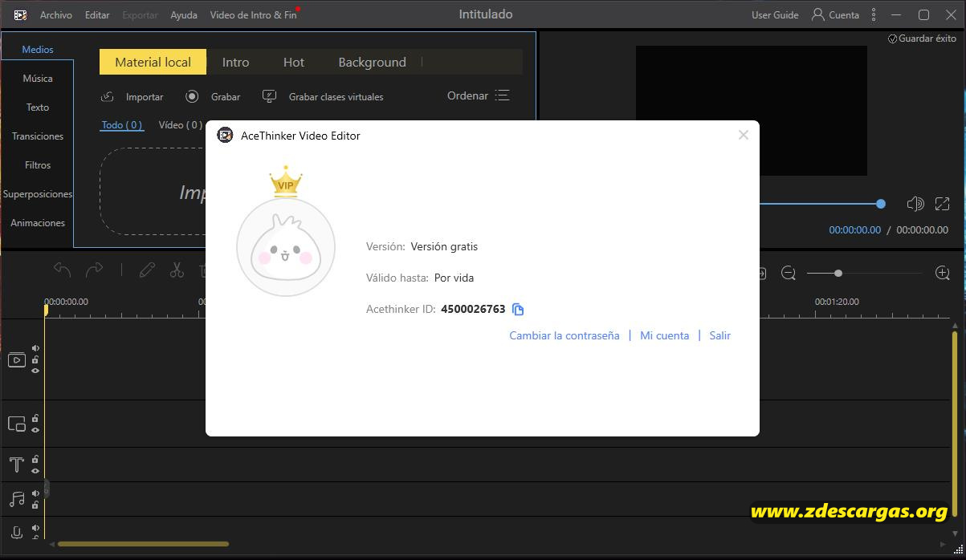
Task: Click the Split scissors icon
Action: 177,270
